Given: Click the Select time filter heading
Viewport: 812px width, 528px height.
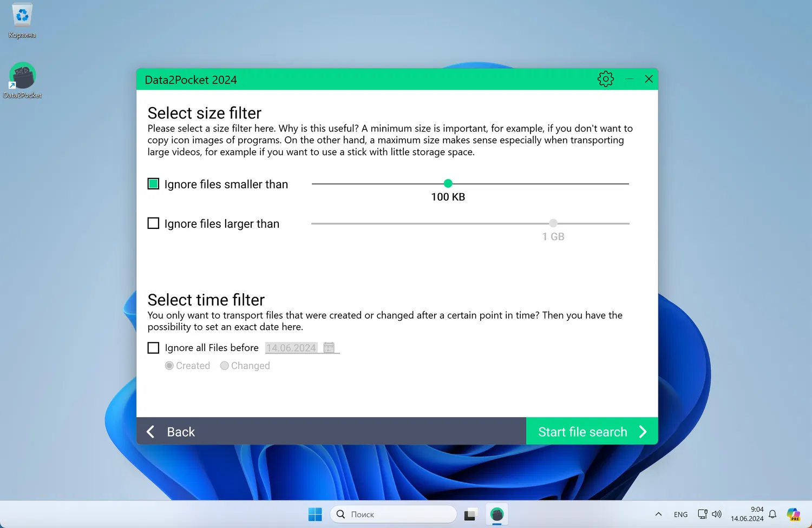Looking at the screenshot, I should click(x=206, y=300).
